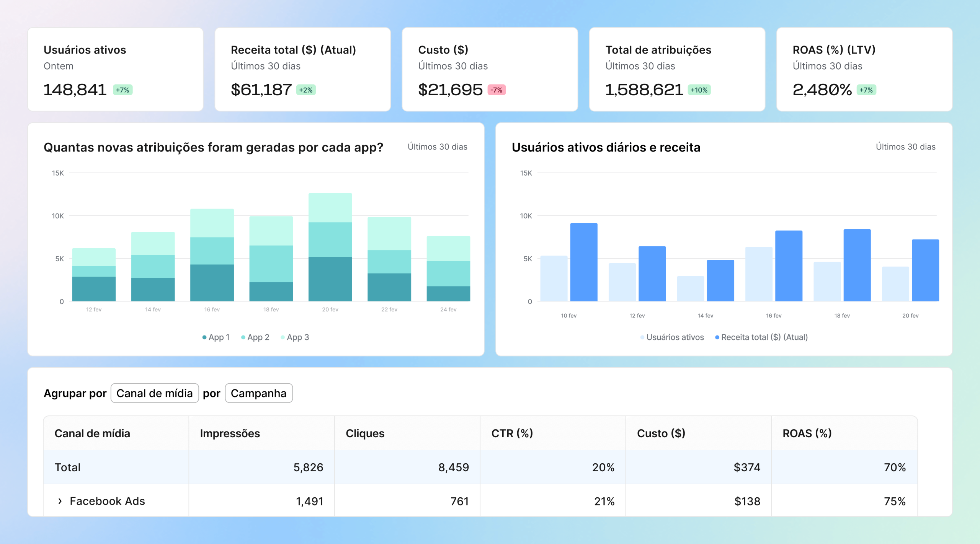Viewport: 980px width, 544px height.
Task: Click the CTR (%) column header
Action: (512, 433)
